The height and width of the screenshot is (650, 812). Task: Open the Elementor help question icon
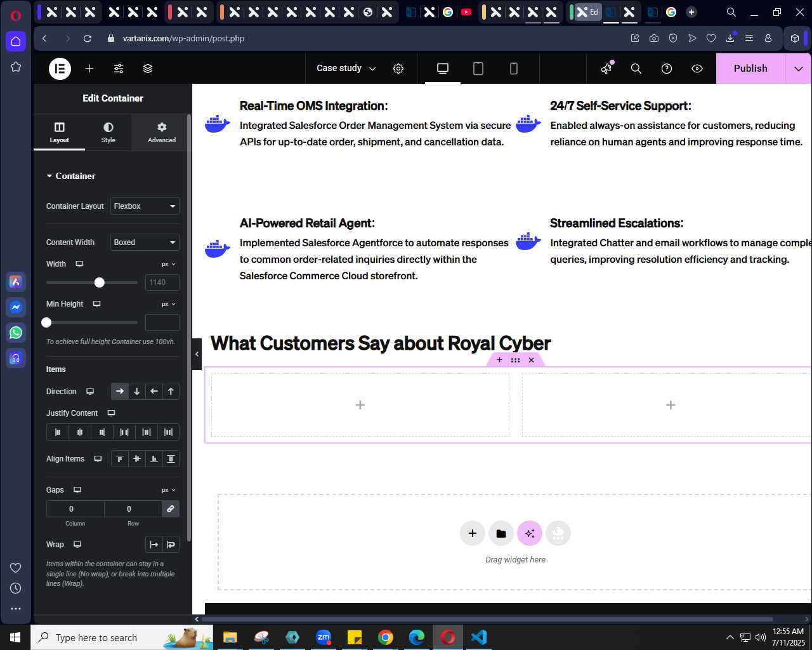pyautogui.click(x=667, y=69)
